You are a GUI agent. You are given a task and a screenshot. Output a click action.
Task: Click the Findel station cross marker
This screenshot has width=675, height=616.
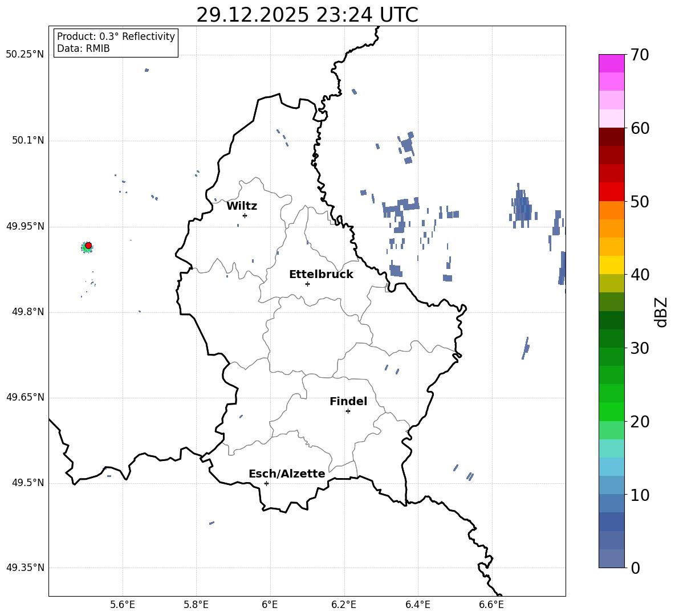click(x=348, y=411)
